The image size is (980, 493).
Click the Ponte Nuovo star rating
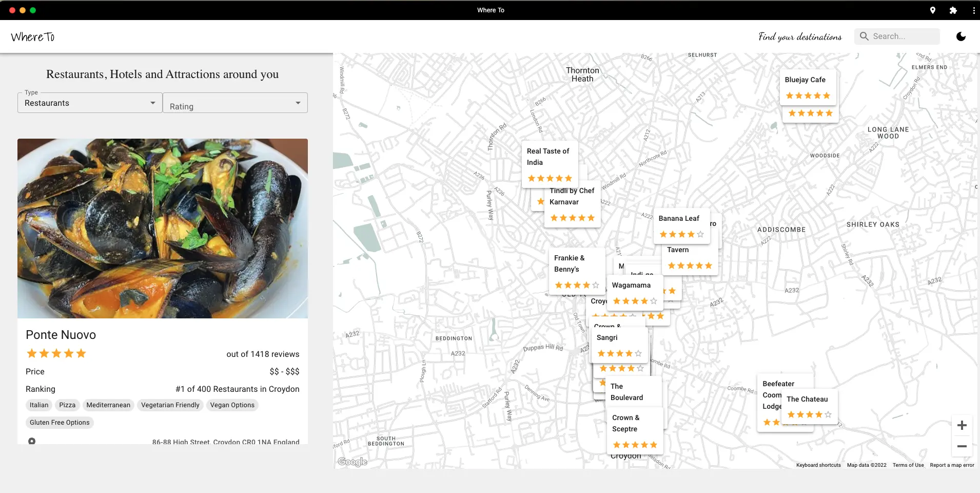pos(56,353)
